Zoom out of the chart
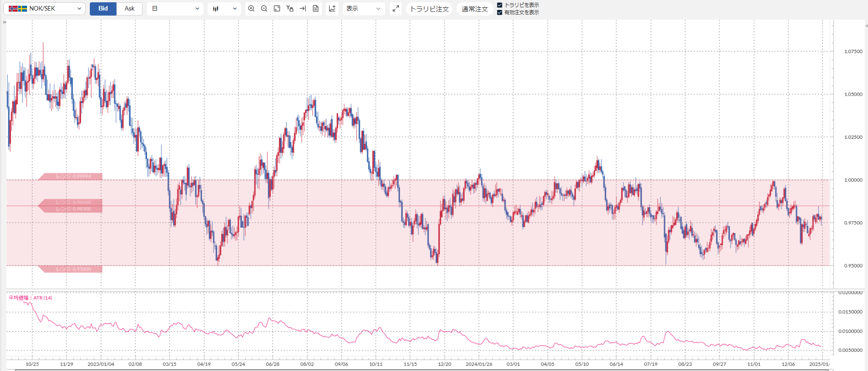 click(x=264, y=9)
